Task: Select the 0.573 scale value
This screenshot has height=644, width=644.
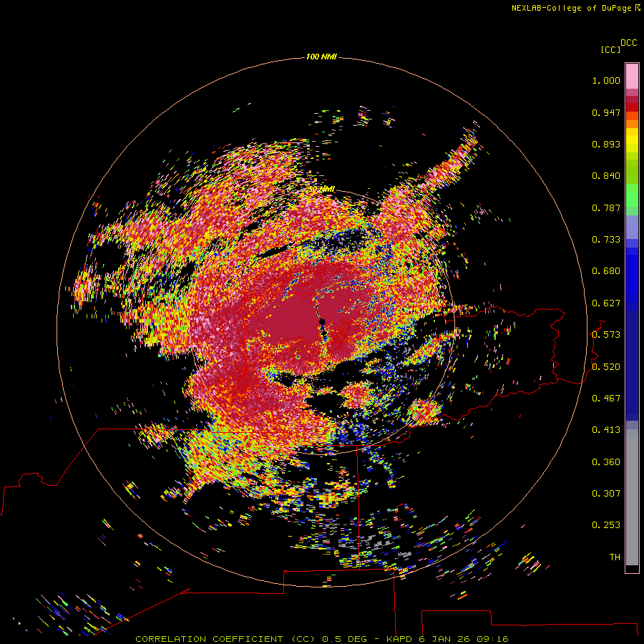Action: pos(606,335)
